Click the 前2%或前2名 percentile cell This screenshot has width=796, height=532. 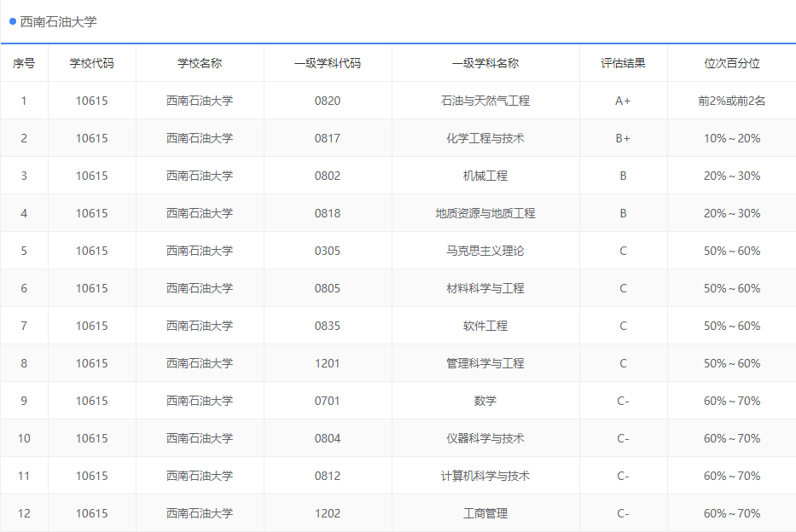pos(730,100)
